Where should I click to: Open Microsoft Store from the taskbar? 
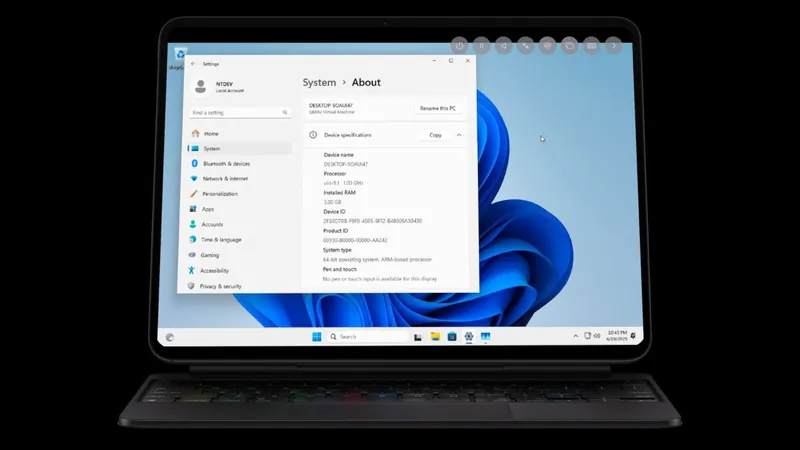[x=452, y=337]
